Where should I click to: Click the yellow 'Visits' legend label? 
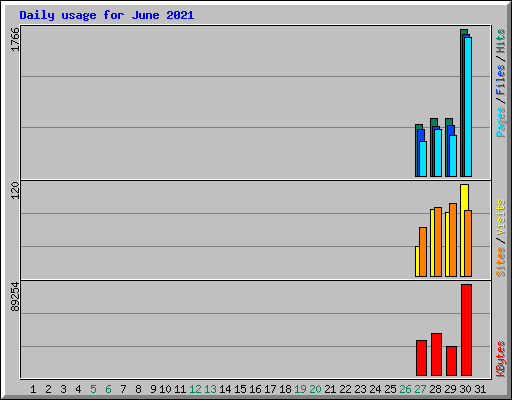click(x=501, y=217)
